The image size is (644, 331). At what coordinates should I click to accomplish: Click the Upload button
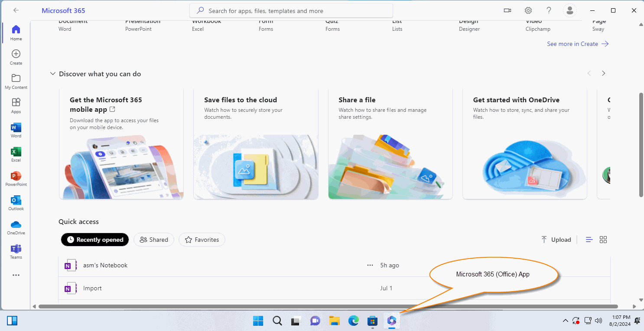556,240
